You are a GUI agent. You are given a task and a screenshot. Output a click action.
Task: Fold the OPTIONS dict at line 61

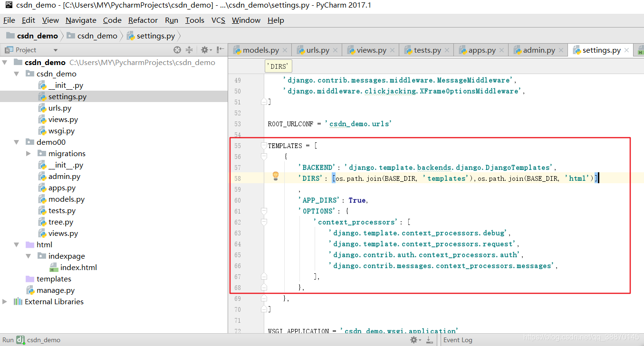point(264,211)
